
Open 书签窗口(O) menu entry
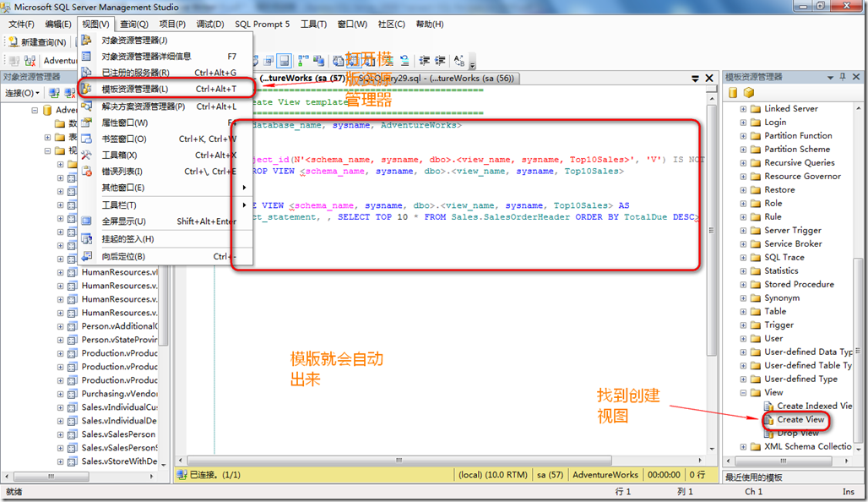(x=166, y=139)
